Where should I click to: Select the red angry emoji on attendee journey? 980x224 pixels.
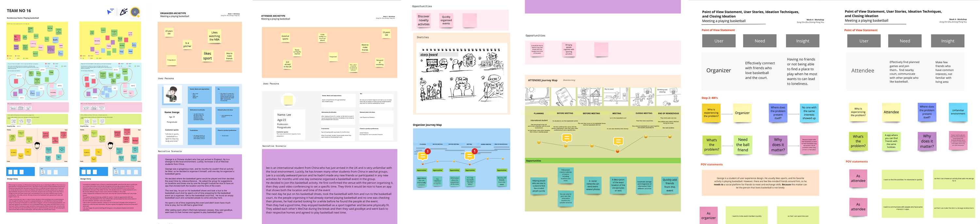617,151
